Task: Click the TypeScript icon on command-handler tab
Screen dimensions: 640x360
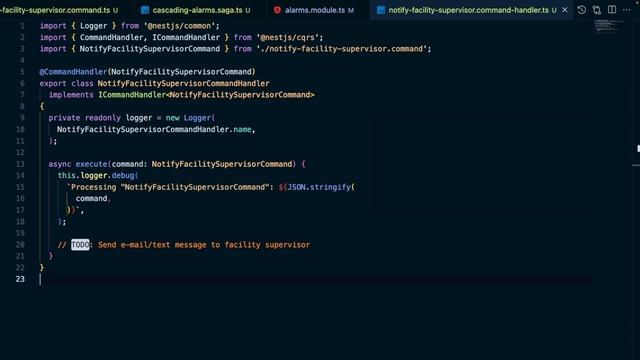Action: [x=381, y=10]
